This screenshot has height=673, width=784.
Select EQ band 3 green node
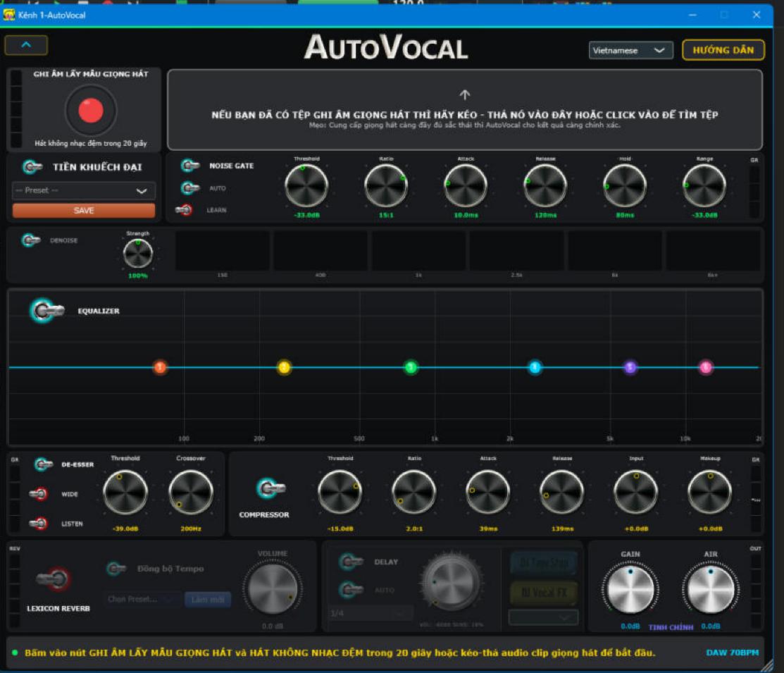tap(411, 367)
